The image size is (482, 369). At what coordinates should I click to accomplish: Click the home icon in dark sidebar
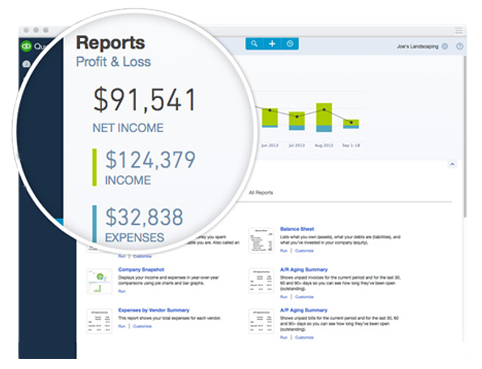coord(26,64)
